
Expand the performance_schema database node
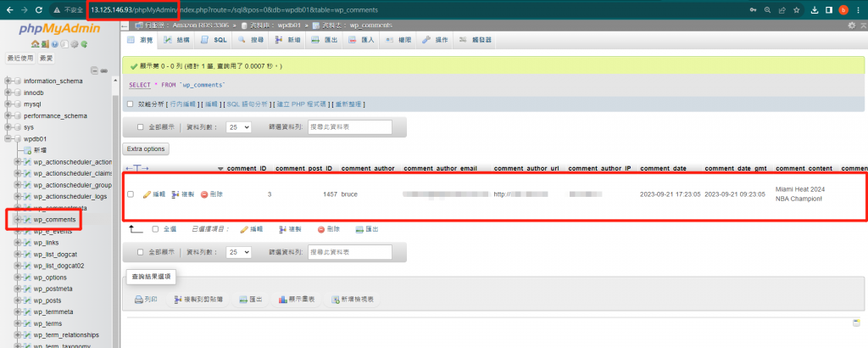tap(8, 115)
